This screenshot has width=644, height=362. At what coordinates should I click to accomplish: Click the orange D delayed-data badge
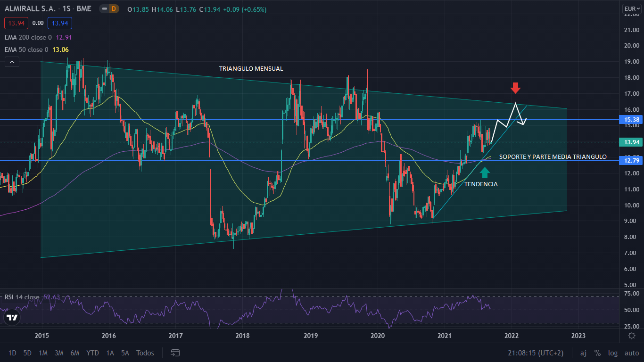pos(113,8)
